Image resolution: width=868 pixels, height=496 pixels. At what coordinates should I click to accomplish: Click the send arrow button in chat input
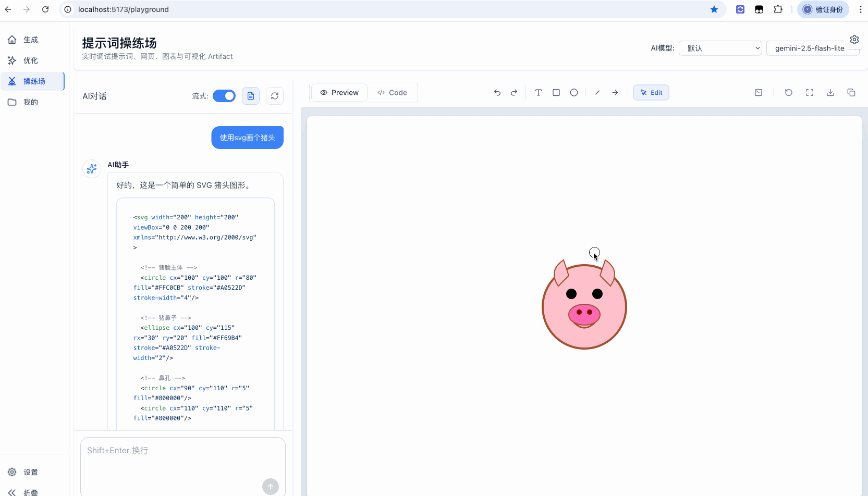(271, 487)
